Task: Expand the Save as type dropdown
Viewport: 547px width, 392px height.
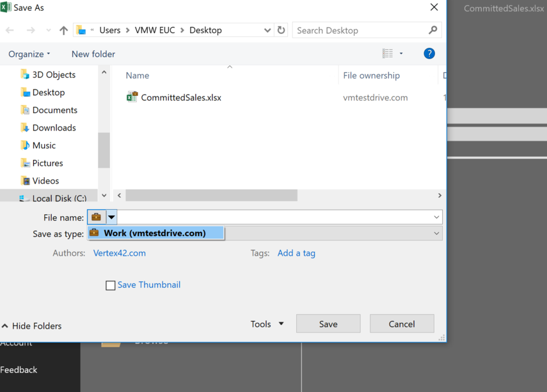Action: 436,233
